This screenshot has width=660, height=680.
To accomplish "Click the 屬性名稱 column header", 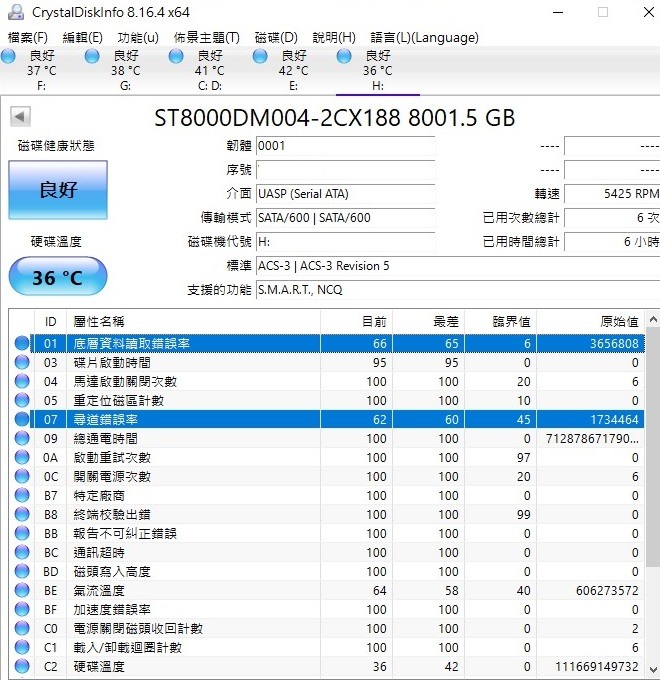I will point(193,321).
